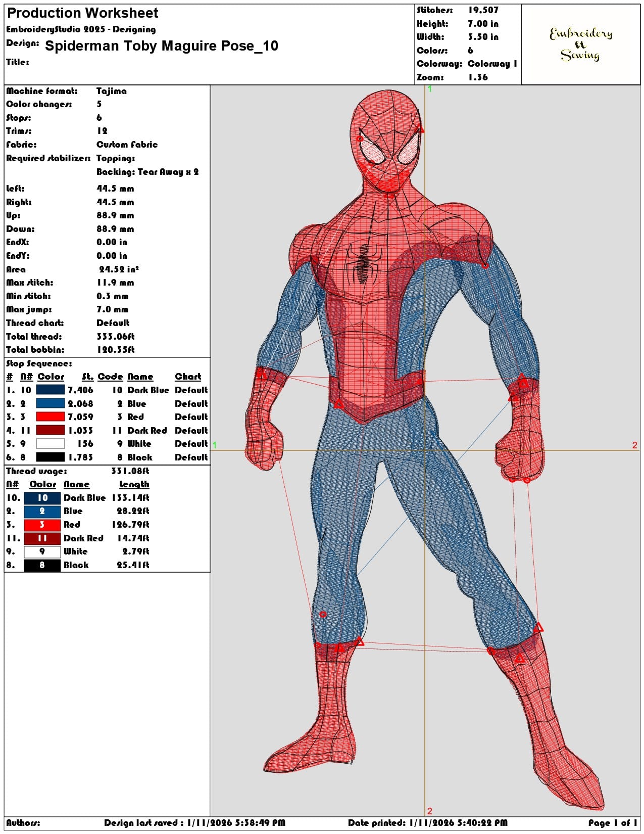The height and width of the screenshot is (834, 644).
Task: Click the Spiderman design preview image
Action: (425, 450)
